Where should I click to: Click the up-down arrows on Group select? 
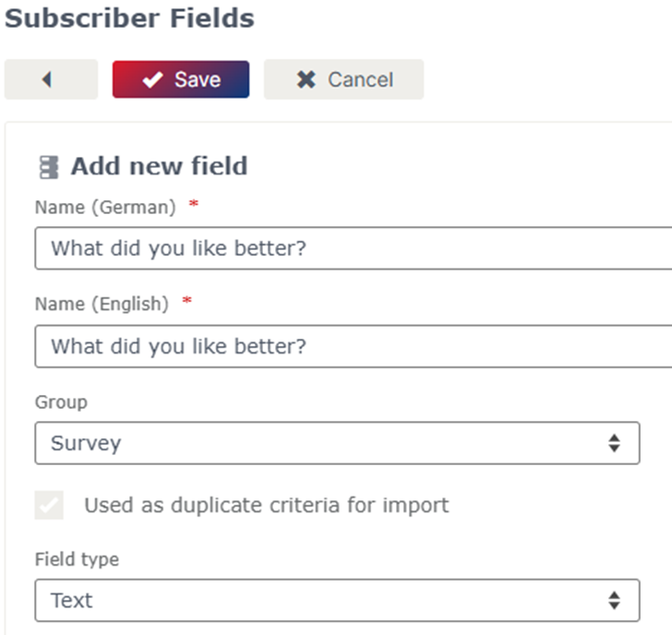point(614,443)
